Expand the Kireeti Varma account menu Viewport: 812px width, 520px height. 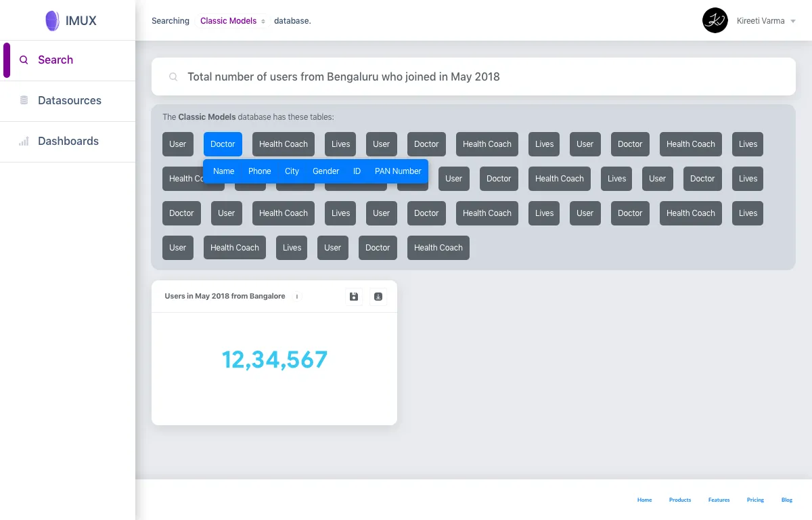pyautogui.click(x=765, y=21)
